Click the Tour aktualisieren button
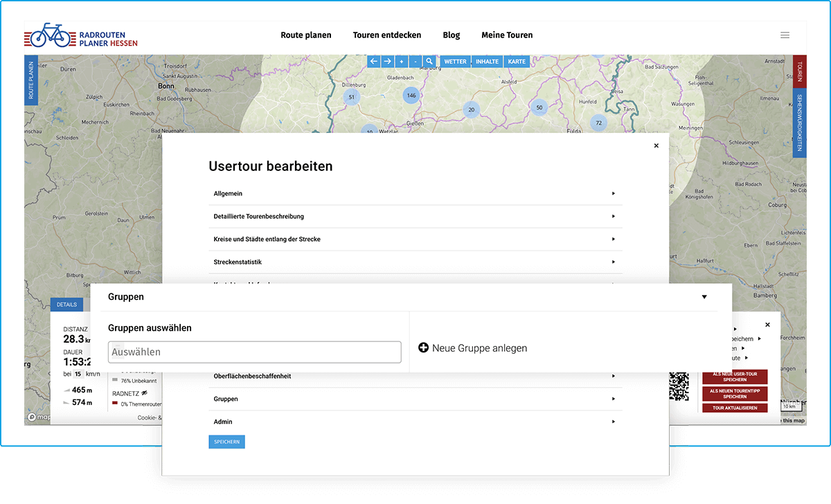The image size is (831, 504). [x=735, y=408]
